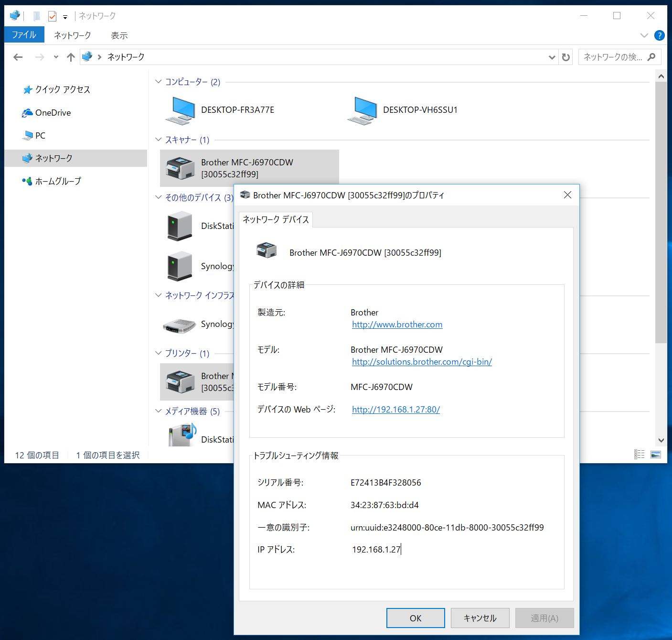Select the DiskStation server icon under other devices
Viewport: 672px width, 640px height.
[x=180, y=227]
